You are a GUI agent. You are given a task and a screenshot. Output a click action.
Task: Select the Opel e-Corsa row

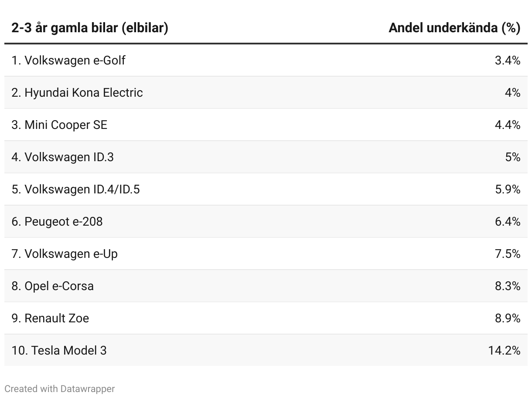point(266,286)
